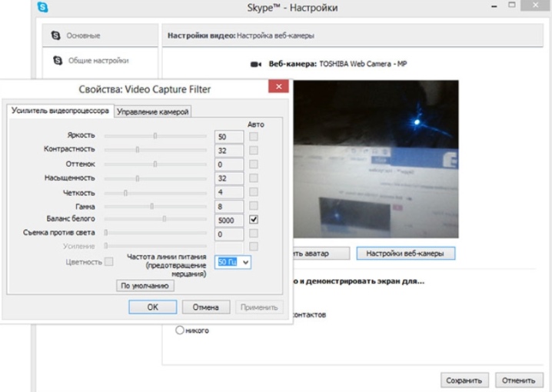Uncheck Auto for Баланс белого
Screen dimensions: 552x392
254,220
